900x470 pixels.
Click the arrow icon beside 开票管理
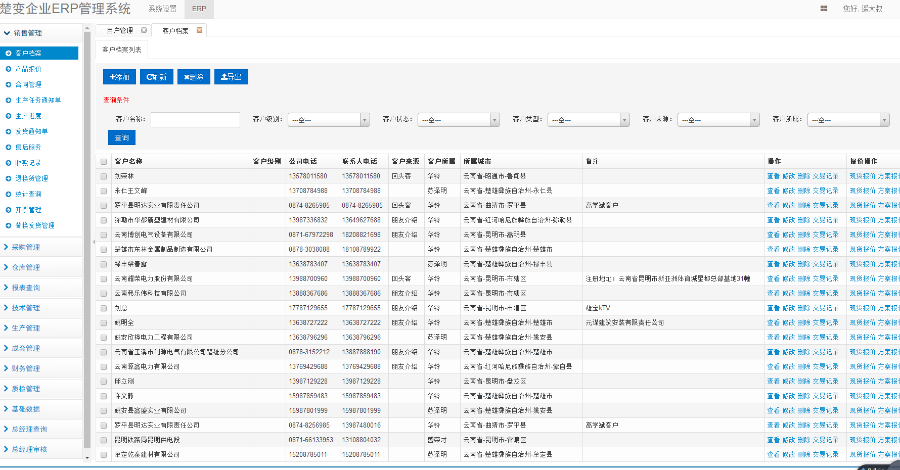(8, 210)
